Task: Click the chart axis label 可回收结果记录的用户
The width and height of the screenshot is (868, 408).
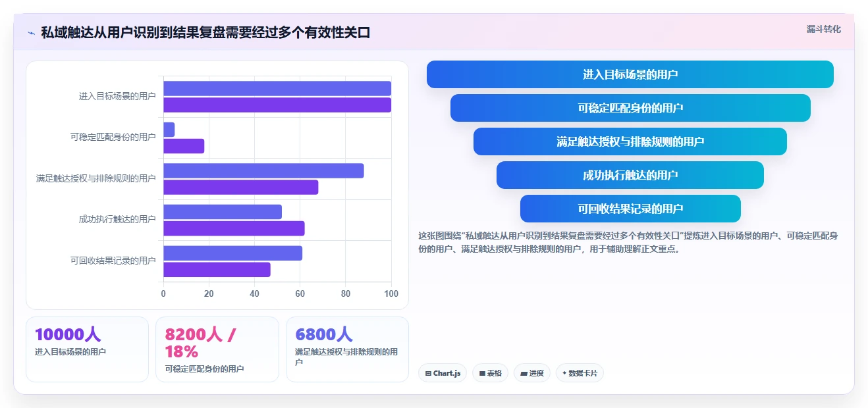Action: click(113, 261)
